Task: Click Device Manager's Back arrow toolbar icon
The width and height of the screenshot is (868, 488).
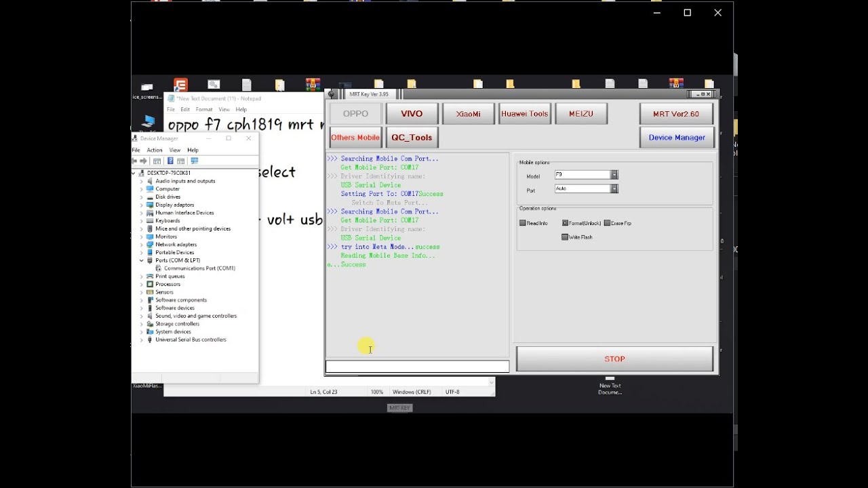Action: [134, 161]
